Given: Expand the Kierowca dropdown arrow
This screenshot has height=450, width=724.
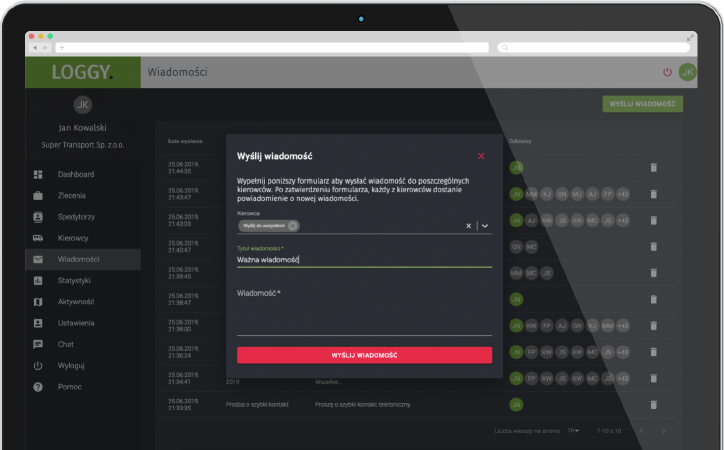Looking at the screenshot, I should 485,226.
